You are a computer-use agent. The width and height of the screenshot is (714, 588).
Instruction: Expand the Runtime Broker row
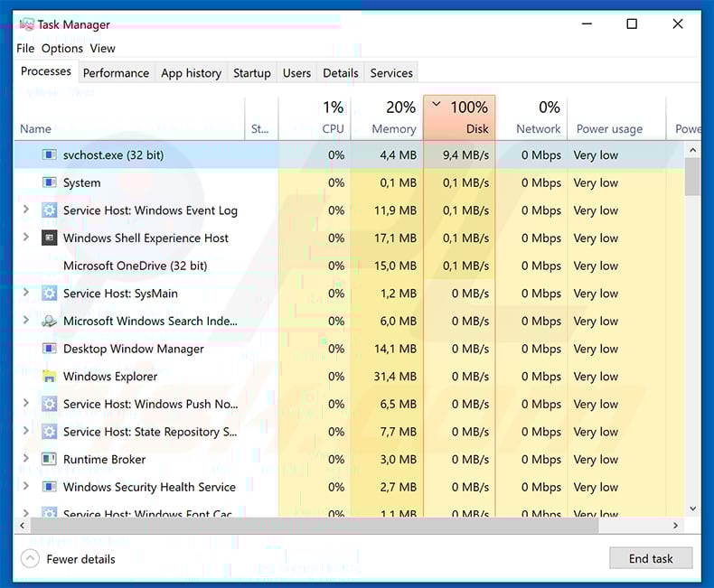pos(26,458)
